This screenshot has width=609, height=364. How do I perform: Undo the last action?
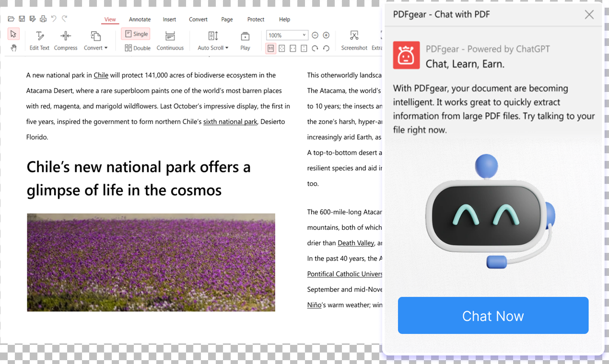(x=53, y=18)
